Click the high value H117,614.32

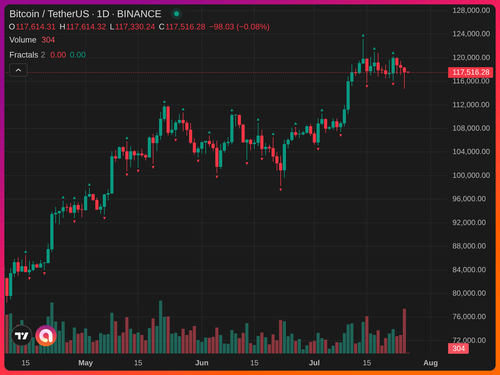click(x=83, y=27)
